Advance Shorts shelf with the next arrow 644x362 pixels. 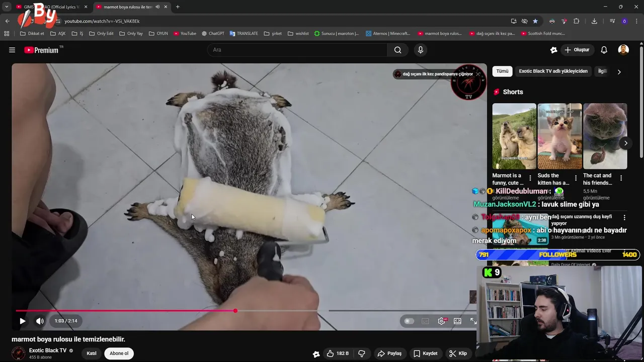tap(625, 143)
